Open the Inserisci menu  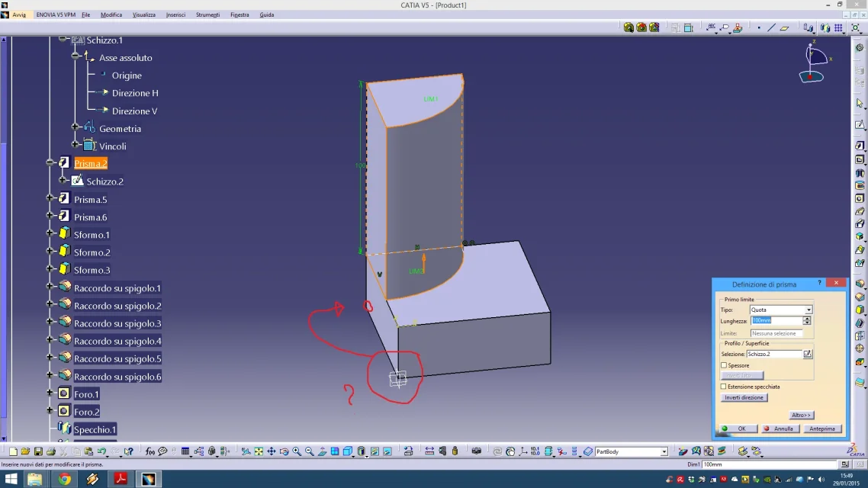[x=175, y=15]
